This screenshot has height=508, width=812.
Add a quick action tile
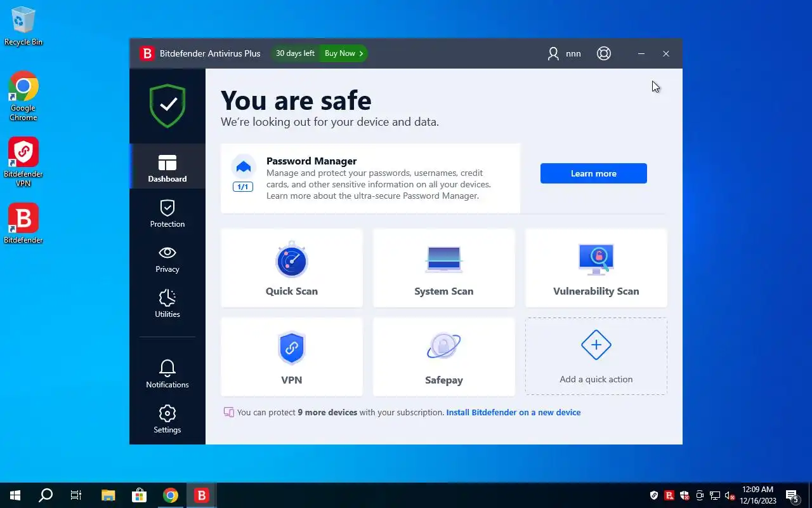[x=596, y=356]
